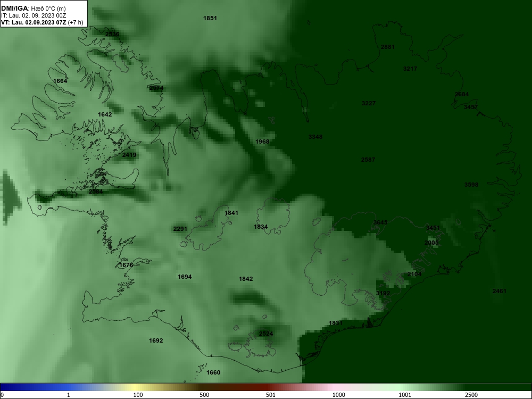Select the offshore value 2461
The width and height of the screenshot is (532, 399).
pos(500,291)
